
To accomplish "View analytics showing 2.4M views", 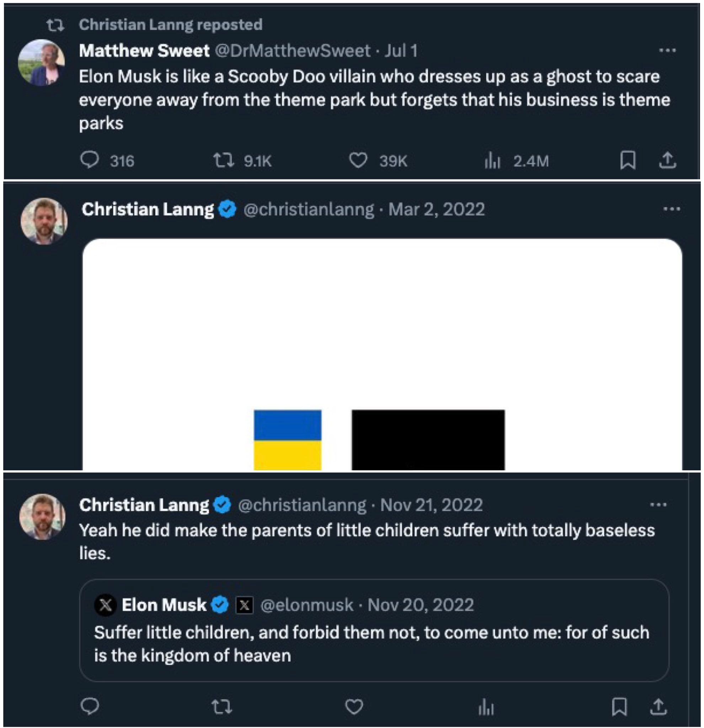I will [493, 161].
